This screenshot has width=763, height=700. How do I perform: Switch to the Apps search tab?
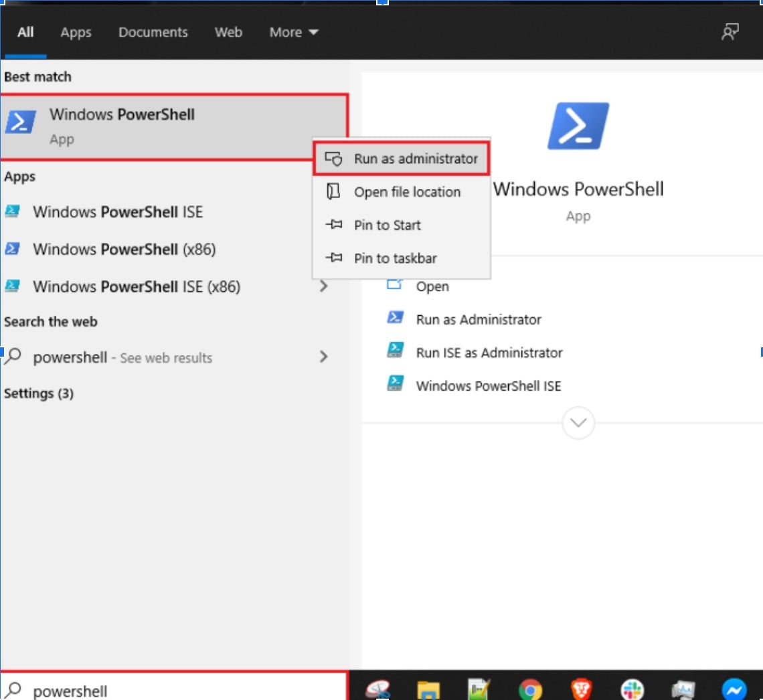[76, 32]
